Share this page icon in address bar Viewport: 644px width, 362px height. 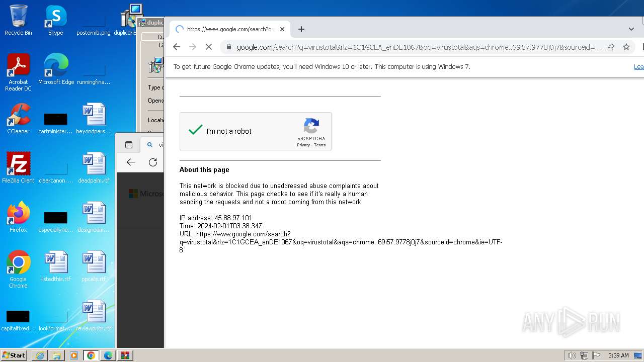(x=610, y=47)
